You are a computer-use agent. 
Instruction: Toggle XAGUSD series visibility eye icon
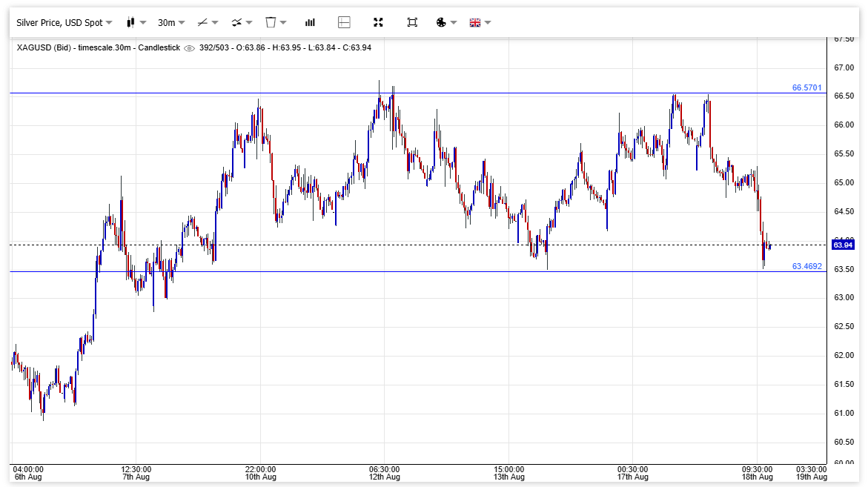(x=189, y=48)
